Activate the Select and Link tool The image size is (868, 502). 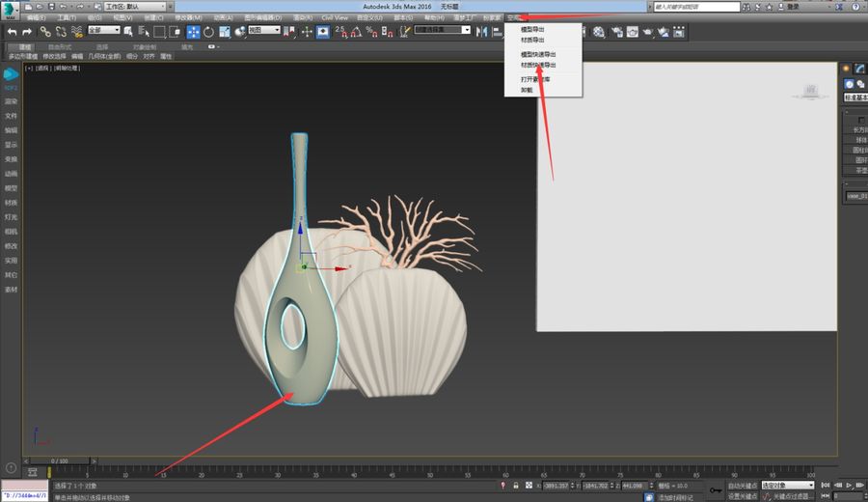45,32
